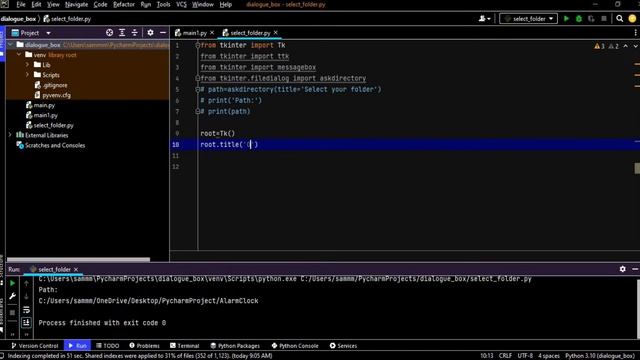Fold the import block at line 1
Viewport: 640px width, 360px height.
point(198,45)
